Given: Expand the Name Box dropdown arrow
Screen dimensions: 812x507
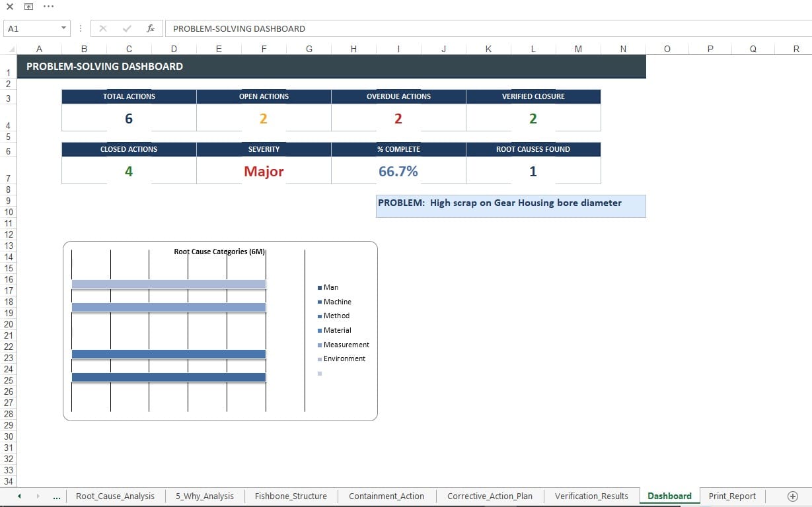Looking at the screenshot, I should click(64, 28).
